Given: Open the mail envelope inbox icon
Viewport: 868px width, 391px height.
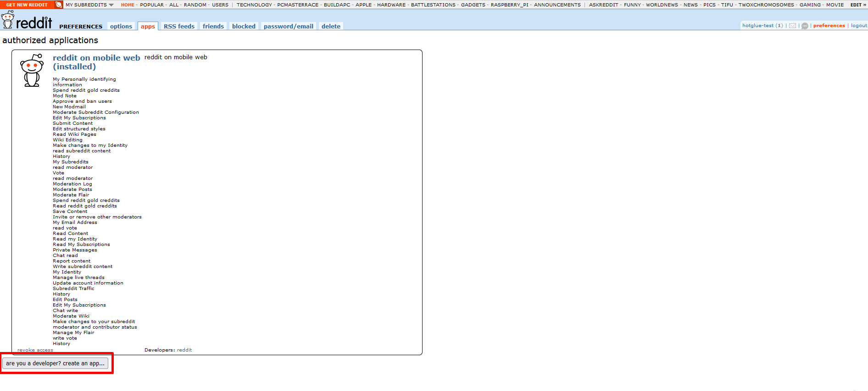Looking at the screenshot, I should click(792, 26).
